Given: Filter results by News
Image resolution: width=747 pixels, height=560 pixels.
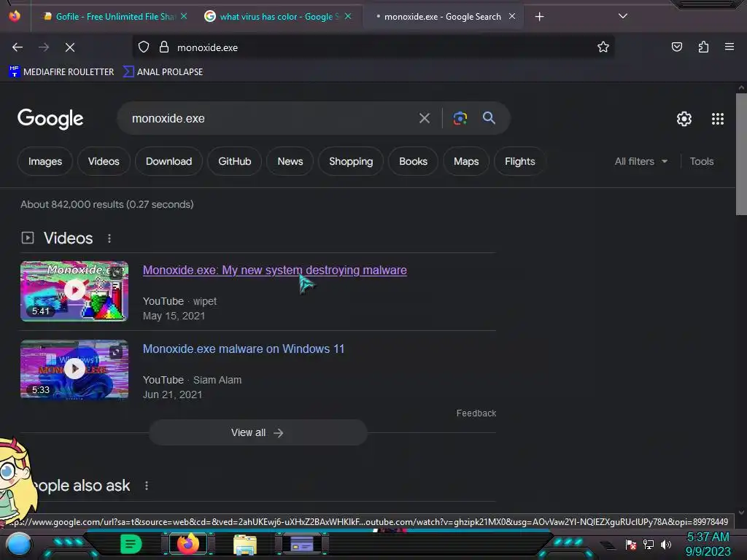Looking at the screenshot, I should [290, 161].
